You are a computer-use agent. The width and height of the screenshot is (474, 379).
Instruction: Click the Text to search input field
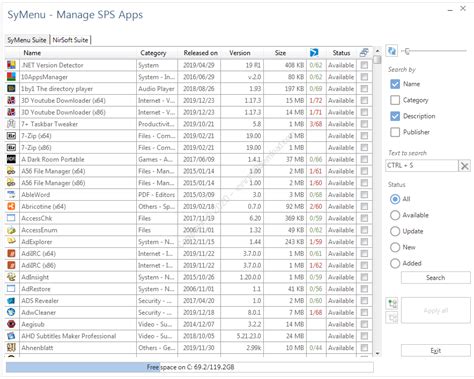(x=422, y=165)
